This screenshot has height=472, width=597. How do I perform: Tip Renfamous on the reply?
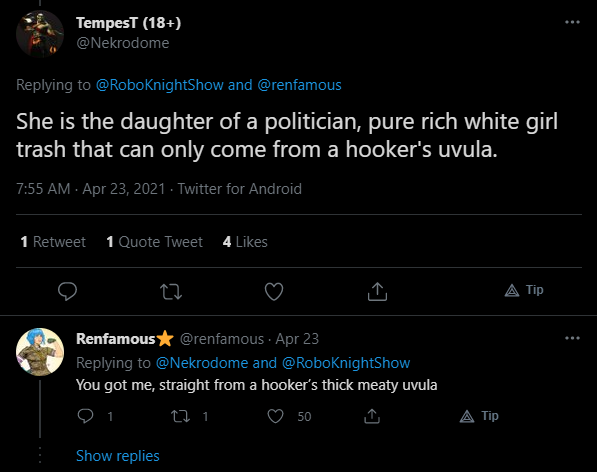click(479, 416)
